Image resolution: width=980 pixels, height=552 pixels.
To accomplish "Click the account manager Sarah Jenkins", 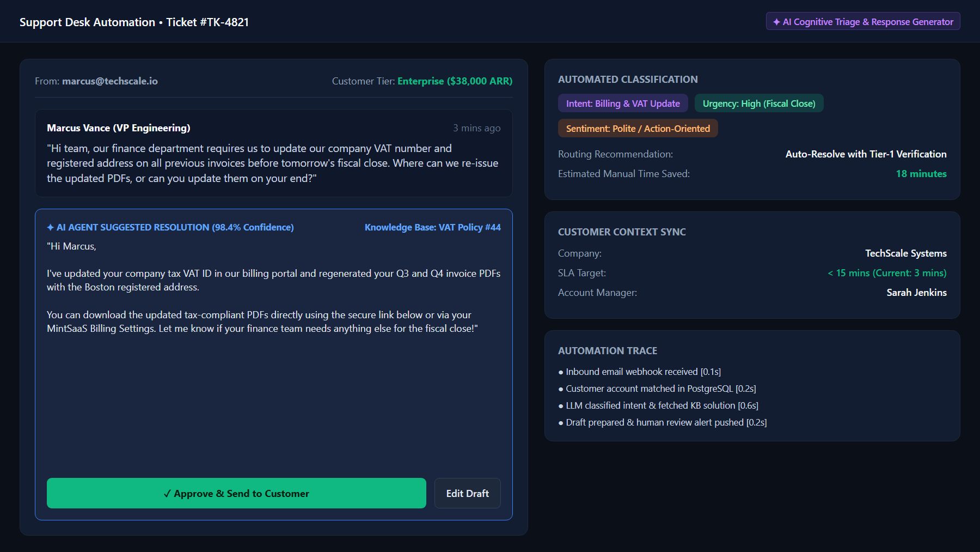I will (x=916, y=293).
